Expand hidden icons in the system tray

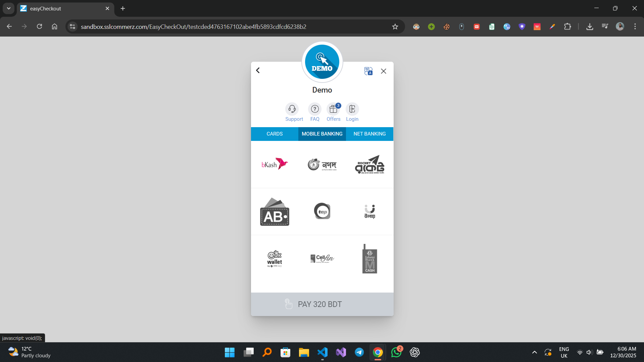pyautogui.click(x=534, y=352)
